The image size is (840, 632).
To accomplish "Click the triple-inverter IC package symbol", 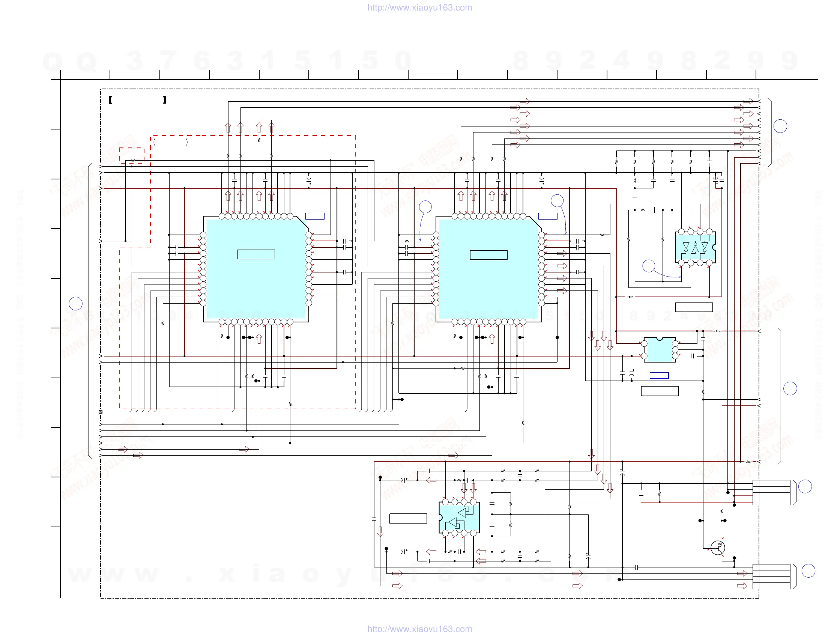I will coord(695,247).
